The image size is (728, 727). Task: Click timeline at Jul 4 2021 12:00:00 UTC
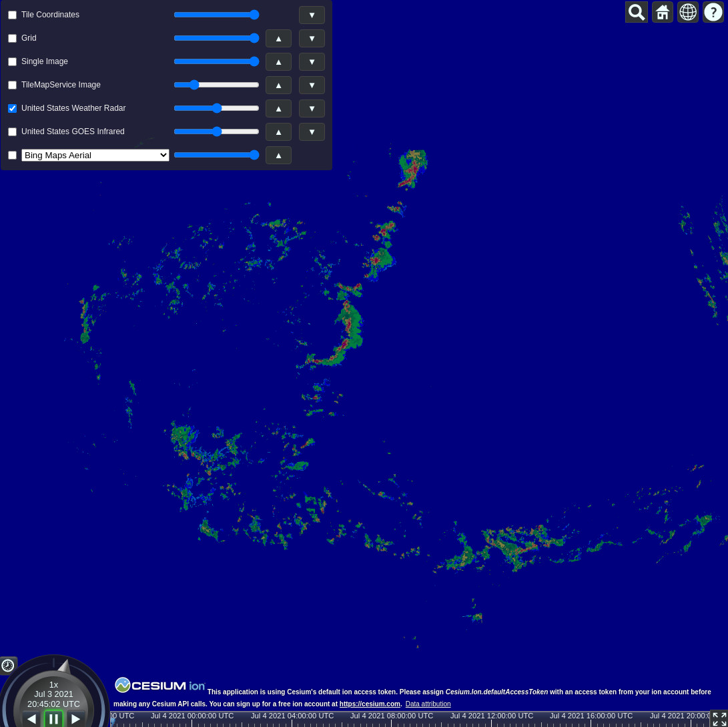492,716
